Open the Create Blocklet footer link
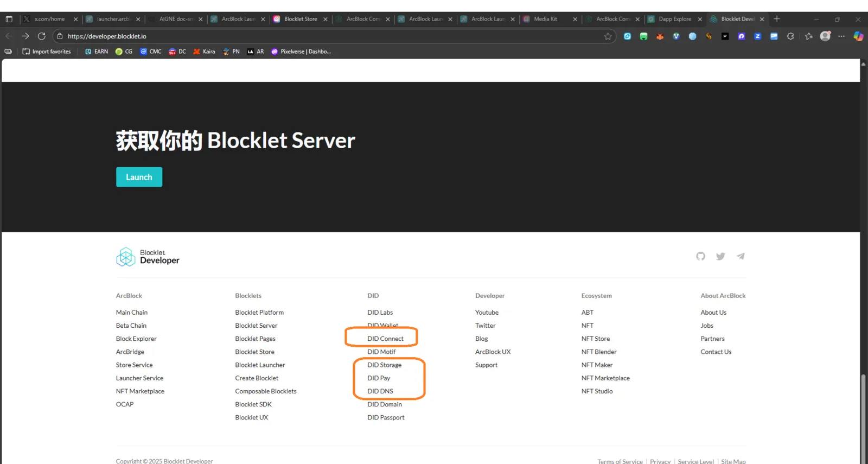The image size is (868, 464). pos(257,378)
